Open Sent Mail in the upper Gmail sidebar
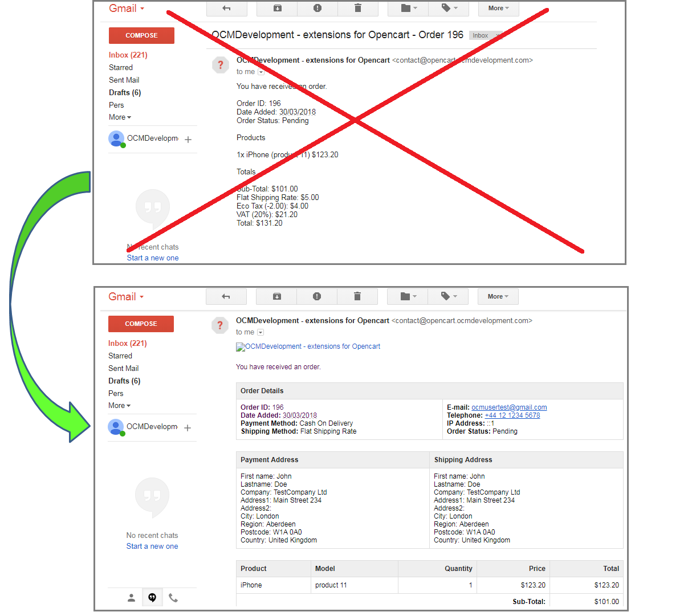 (x=124, y=80)
